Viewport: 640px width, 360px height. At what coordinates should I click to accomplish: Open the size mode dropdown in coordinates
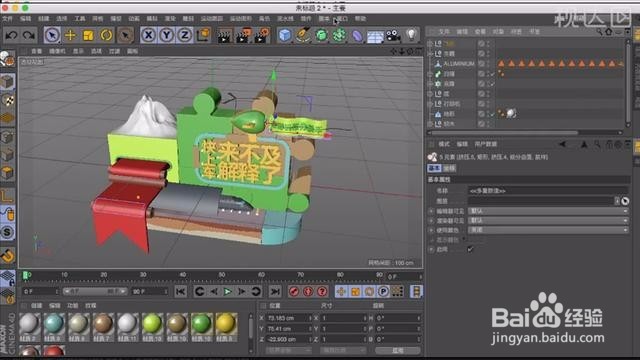343,351
